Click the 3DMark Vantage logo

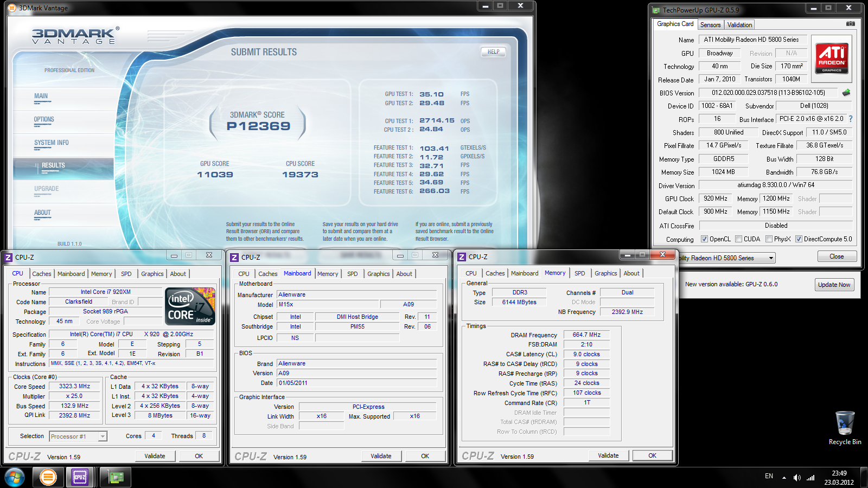(x=74, y=36)
